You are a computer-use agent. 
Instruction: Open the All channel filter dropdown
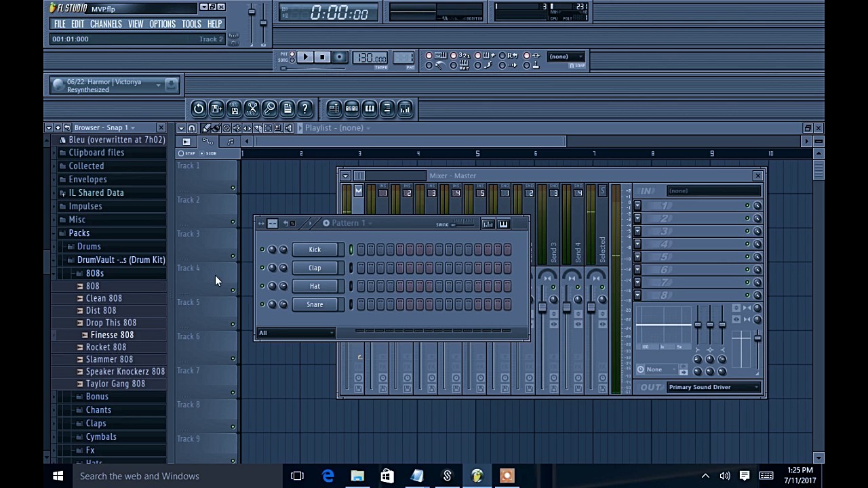(296, 333)
